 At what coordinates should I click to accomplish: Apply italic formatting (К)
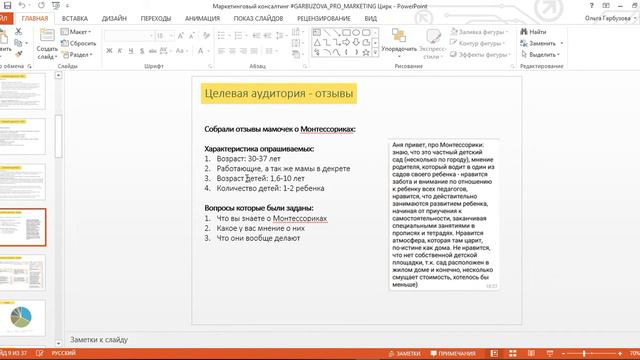pos(120,51)
